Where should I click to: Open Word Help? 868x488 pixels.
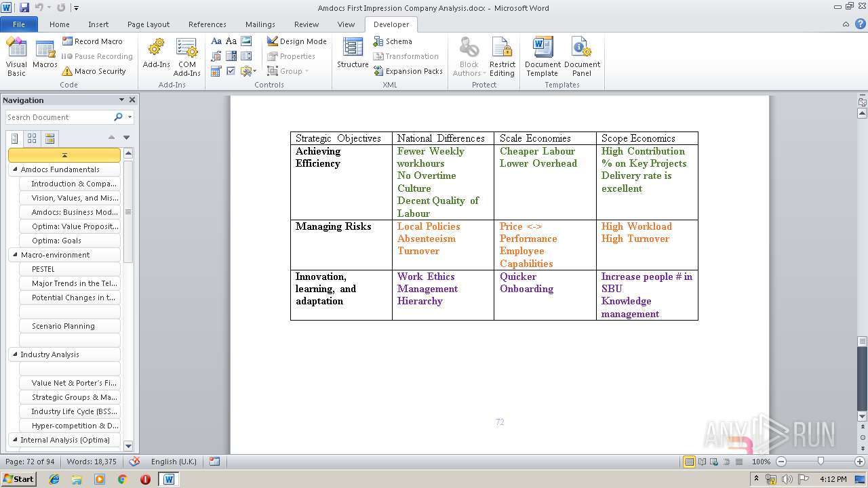pyautogui.click(x=859, y=24)
